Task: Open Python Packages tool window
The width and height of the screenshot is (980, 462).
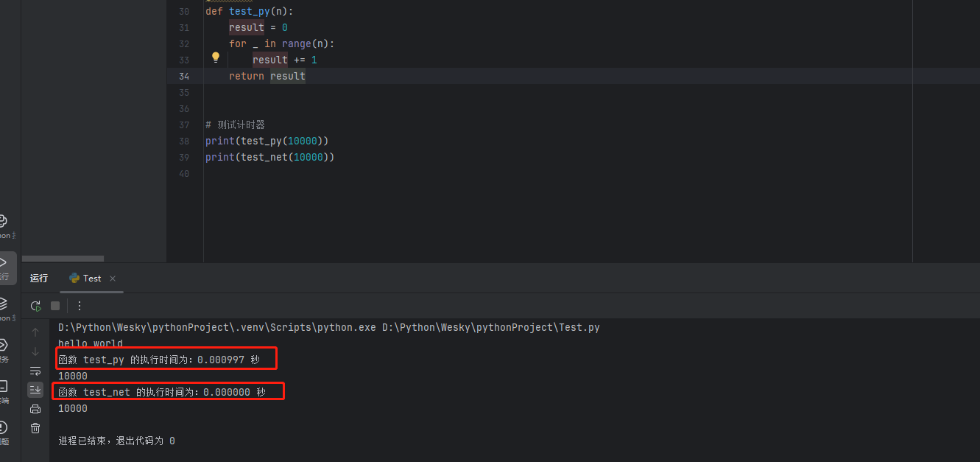Action: point(3,304)
